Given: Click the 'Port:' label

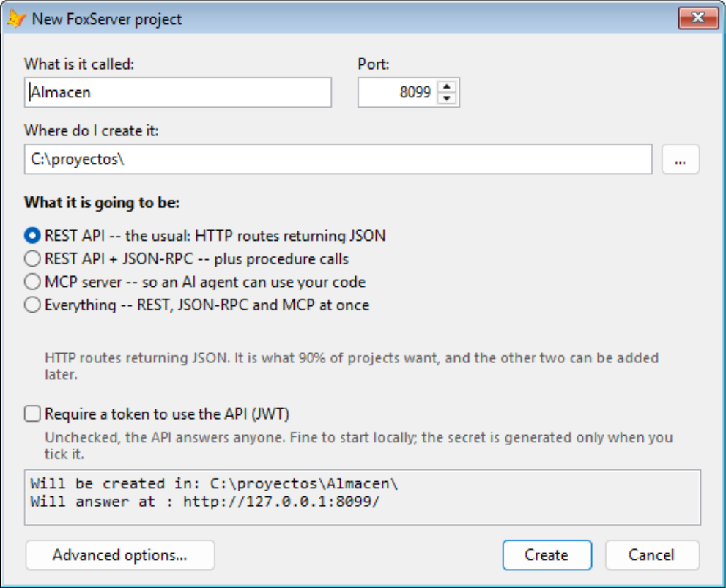Looking at the screenshot, I should (x=374, y=64).
